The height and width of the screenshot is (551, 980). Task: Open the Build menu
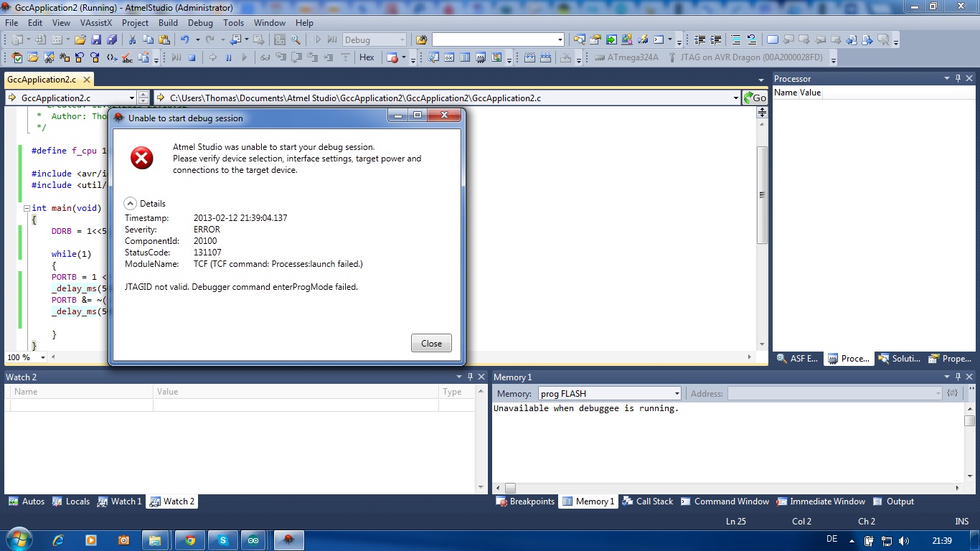coord(168,23)
